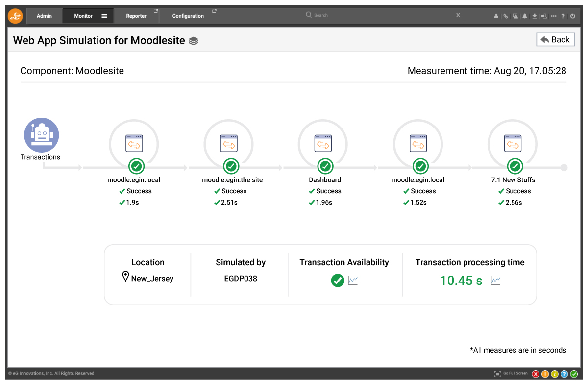Open the Transaction Availability graph icon
The height and width of the screenshot is (384, 588).
353,281
